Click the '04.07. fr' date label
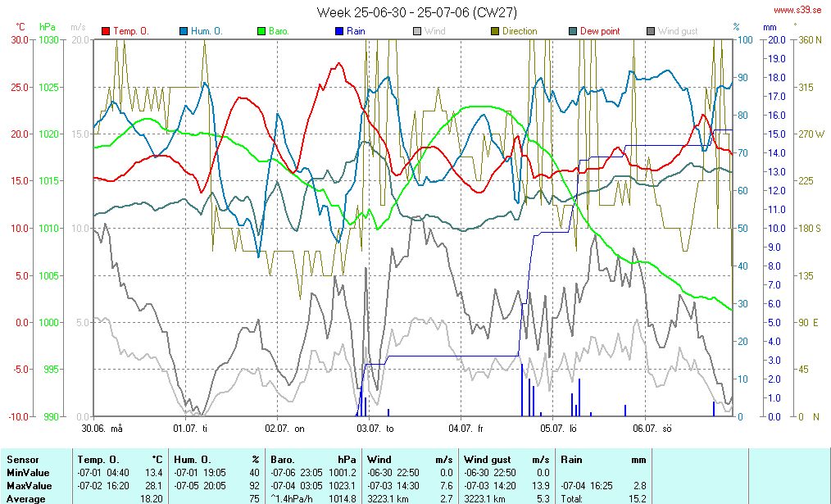831x504 pixels. [465, 429]
